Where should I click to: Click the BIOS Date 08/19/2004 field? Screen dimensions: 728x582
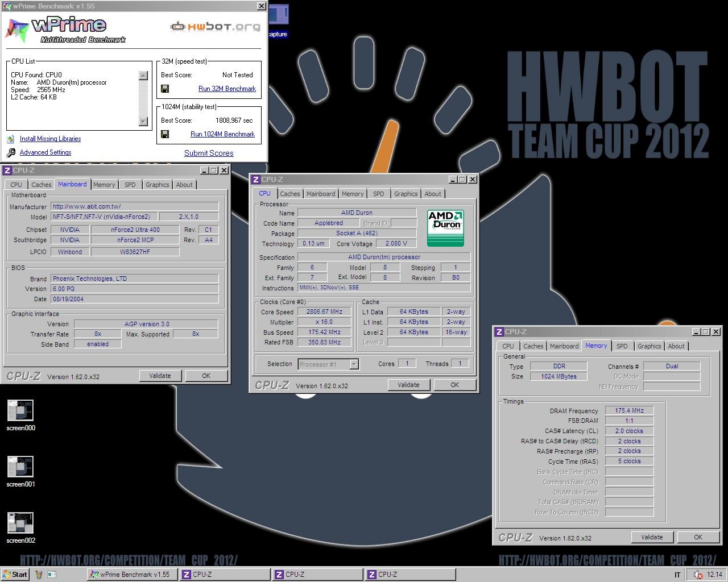tap(135, 299)
